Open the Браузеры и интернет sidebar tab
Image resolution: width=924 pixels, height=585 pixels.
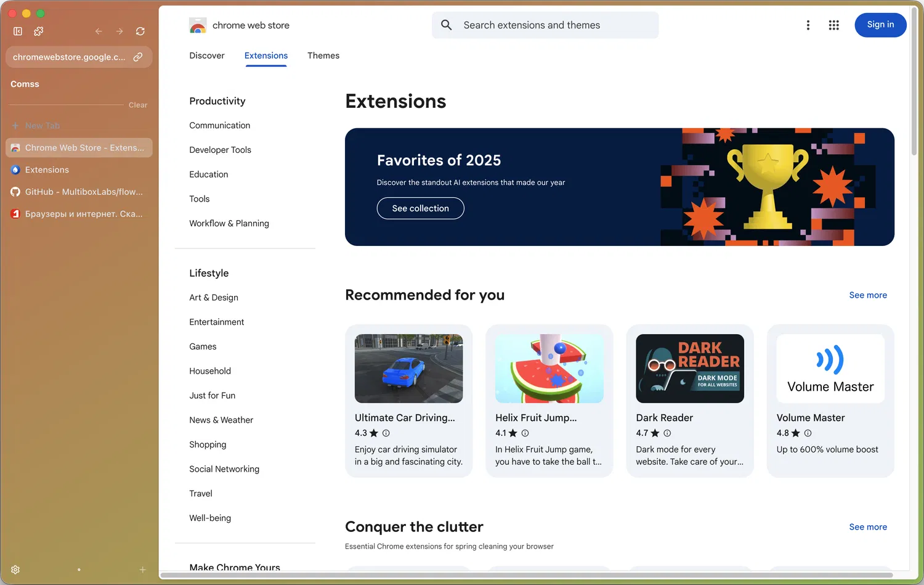click(x=79, y=214)
